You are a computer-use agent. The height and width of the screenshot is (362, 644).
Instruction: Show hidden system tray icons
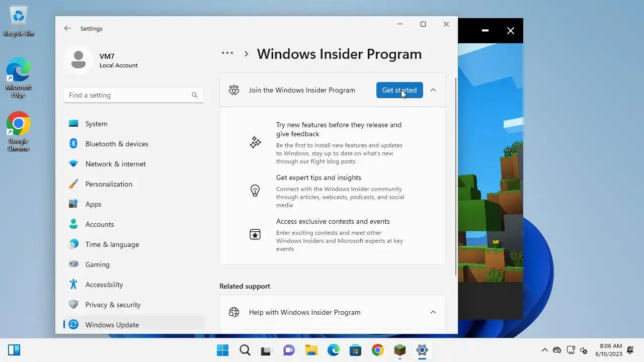click(544, 350)
